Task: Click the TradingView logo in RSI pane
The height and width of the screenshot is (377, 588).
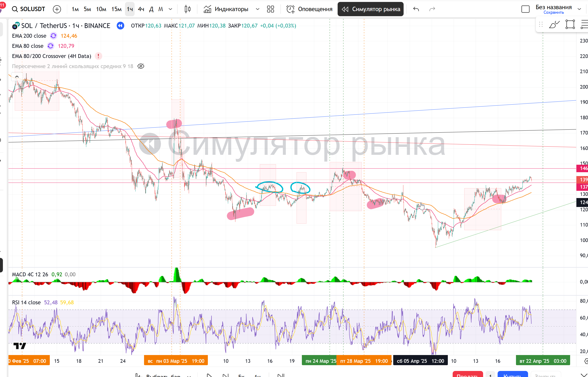Action: pyautogui.click(x=20, y=346)
